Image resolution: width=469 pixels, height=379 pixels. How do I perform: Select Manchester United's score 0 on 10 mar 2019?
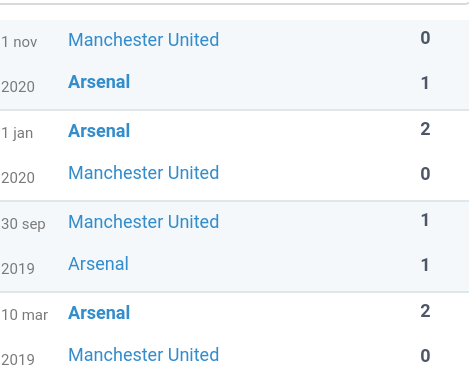point(425,356)
